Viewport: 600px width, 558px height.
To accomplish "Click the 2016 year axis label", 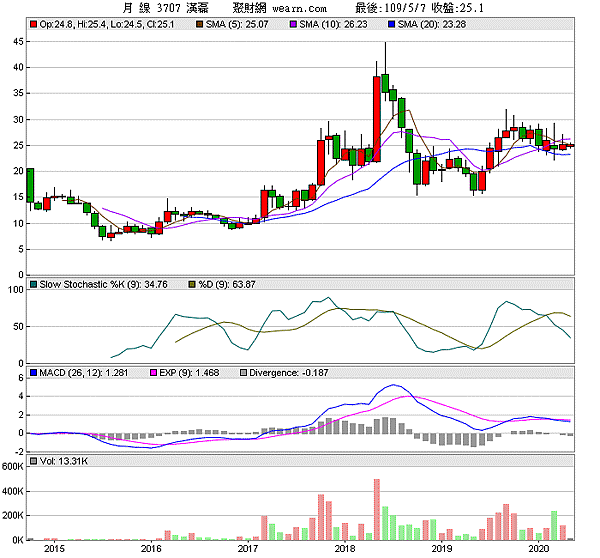I will tap(151, 549).
